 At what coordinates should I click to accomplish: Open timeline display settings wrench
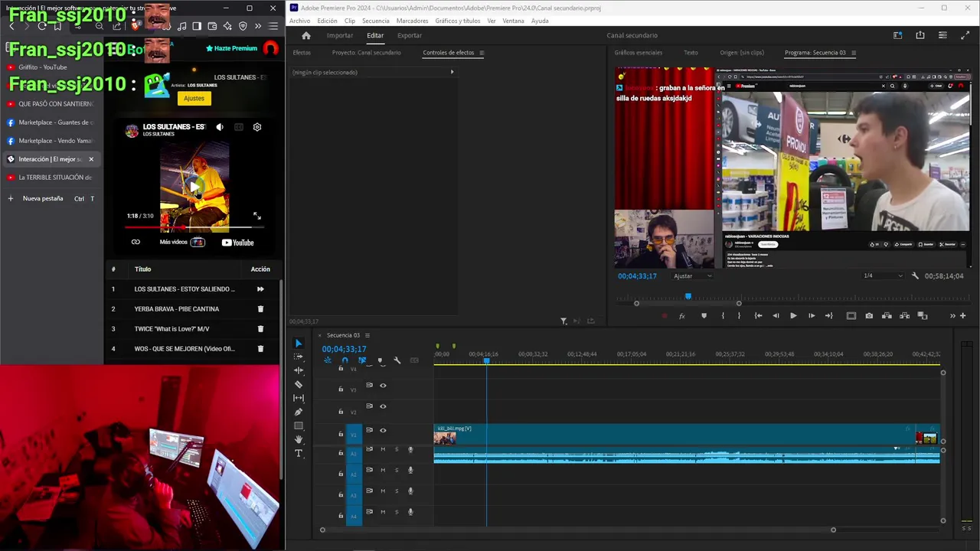point(397,360)
